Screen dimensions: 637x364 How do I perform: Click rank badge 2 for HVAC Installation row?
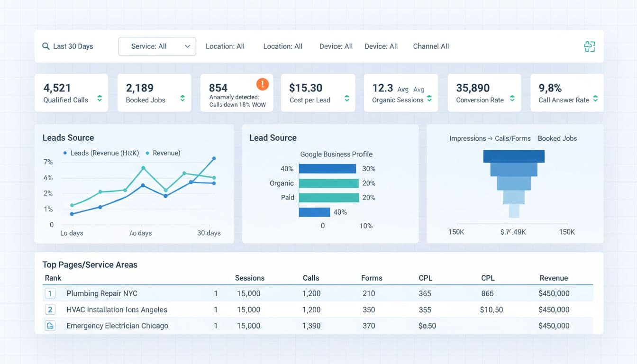tap(50, 309)
